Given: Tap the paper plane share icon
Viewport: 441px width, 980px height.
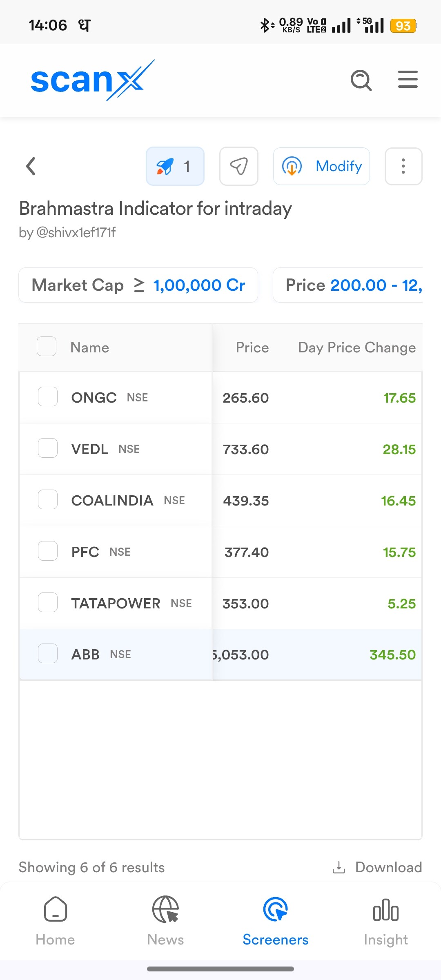Looking at the screenshot, I should coord(239,166).
